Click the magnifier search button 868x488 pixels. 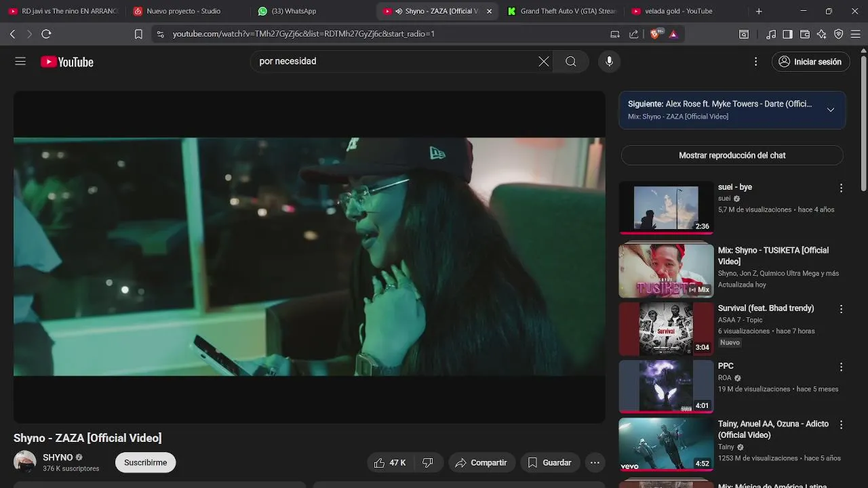click(571, 62)
